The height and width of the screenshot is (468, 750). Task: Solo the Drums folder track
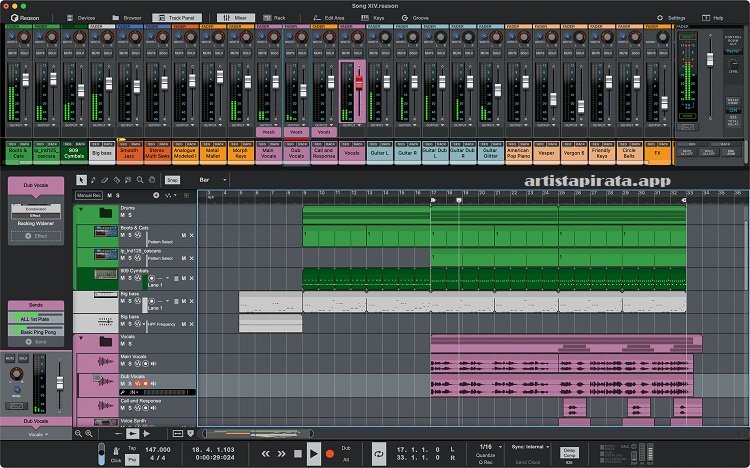[x=130, y=215]
